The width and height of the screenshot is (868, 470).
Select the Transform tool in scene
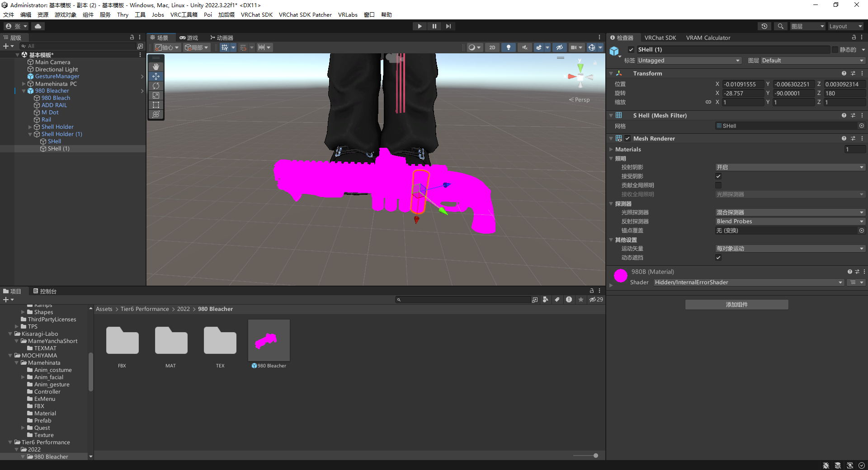[156, 114]
